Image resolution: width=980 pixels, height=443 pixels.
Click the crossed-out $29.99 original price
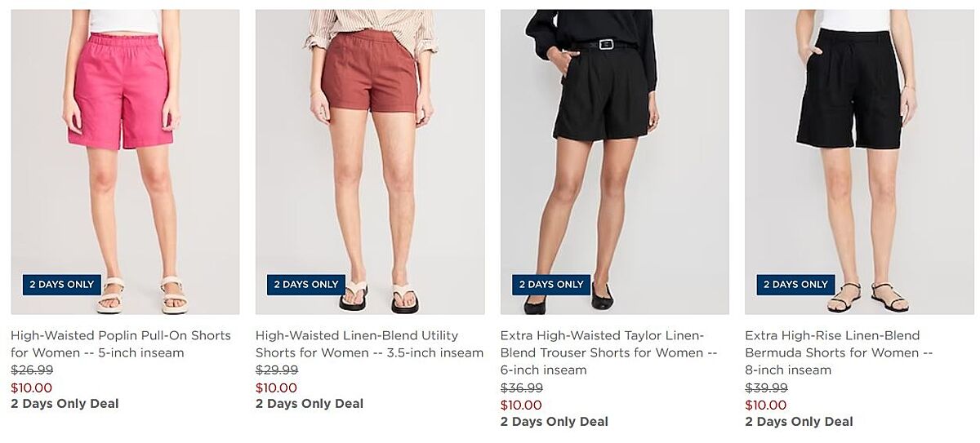point(276,370)
